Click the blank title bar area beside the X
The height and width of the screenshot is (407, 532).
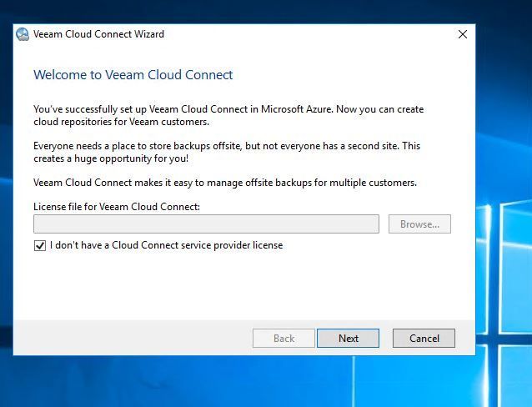coord(305,34)
